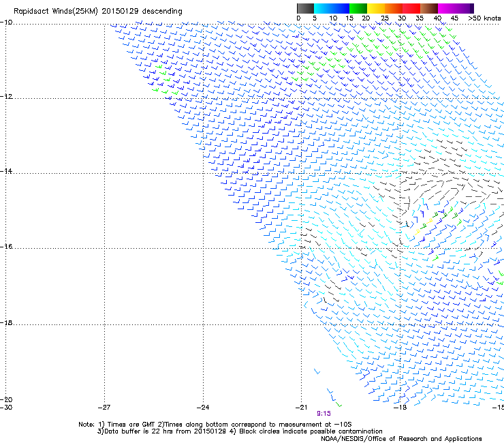Viewport: 504px width, 443px height.
Task: Click the '-27' longitude axis label
Action: [x=104, y=408]
